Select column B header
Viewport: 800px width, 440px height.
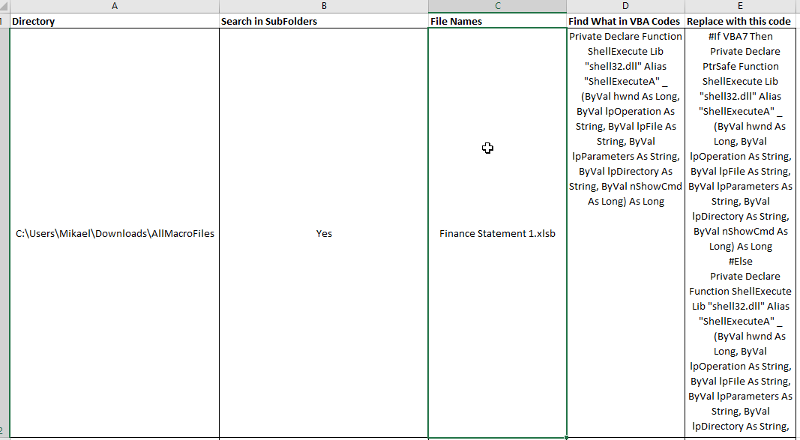pyautogui.click(x=323, y=6)
